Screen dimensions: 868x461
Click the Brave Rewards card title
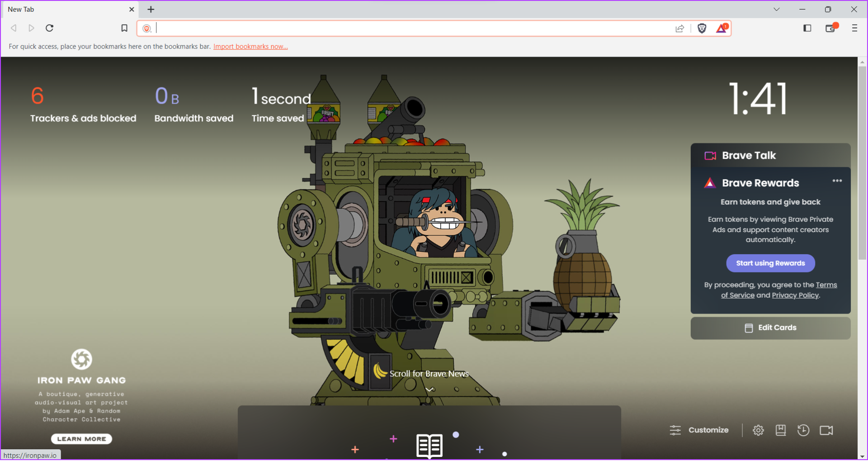coord(760,183)
